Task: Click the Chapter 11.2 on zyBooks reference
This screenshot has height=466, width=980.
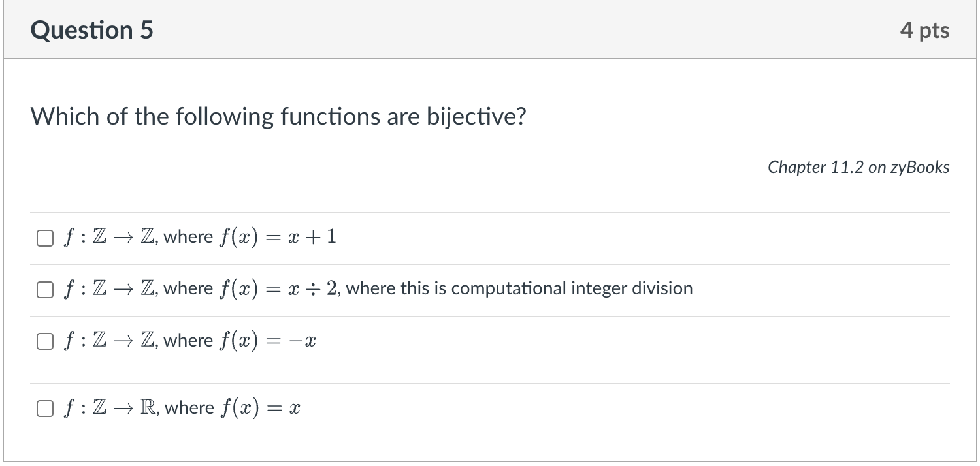Action: (859, 167)
